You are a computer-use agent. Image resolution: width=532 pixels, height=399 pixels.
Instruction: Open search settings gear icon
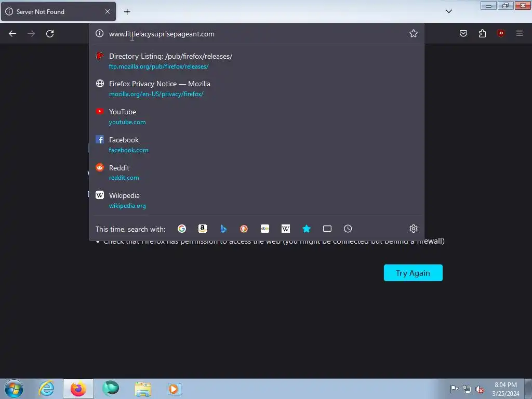tap(413, 229)
